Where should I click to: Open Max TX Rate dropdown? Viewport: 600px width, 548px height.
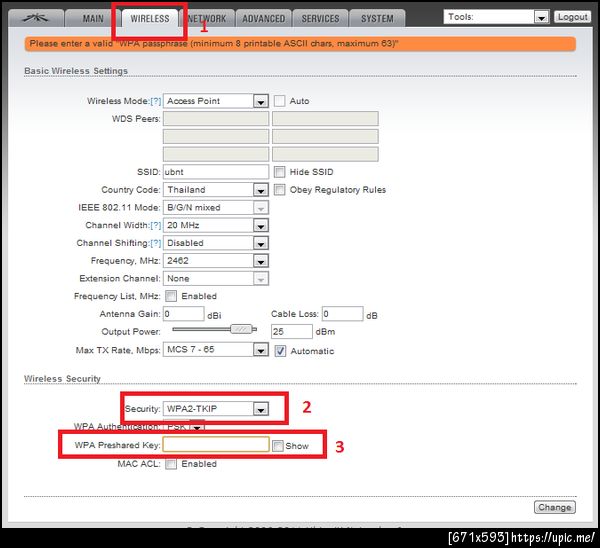(x=216, y=349)
